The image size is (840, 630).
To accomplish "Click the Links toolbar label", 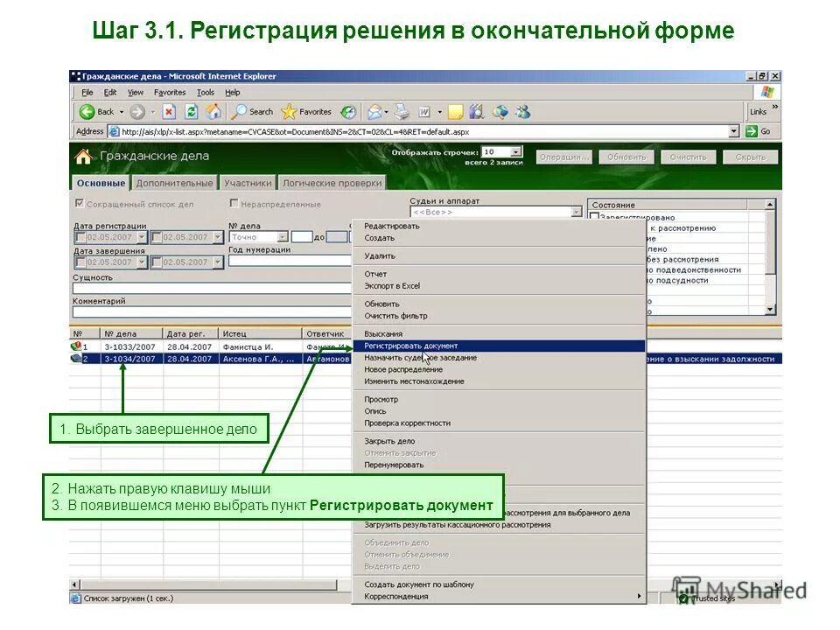I will 758,112.
